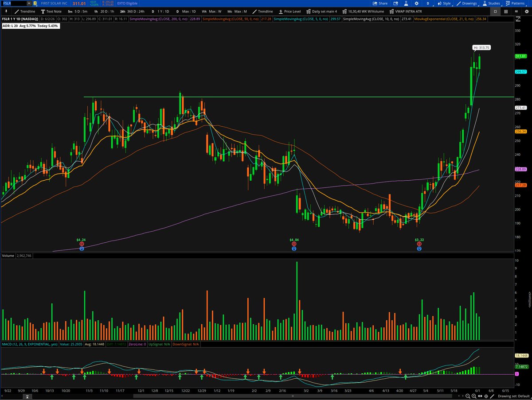Click the FIRST SOLAR INC company name
The width and height of the screenshot is (532, 400).
point(54,4)
